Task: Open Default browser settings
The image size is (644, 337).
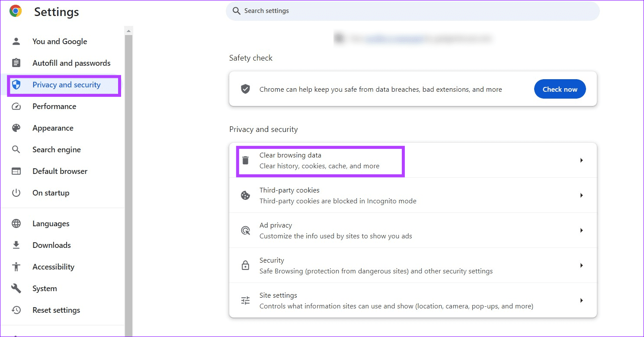Action: point(60,171)
